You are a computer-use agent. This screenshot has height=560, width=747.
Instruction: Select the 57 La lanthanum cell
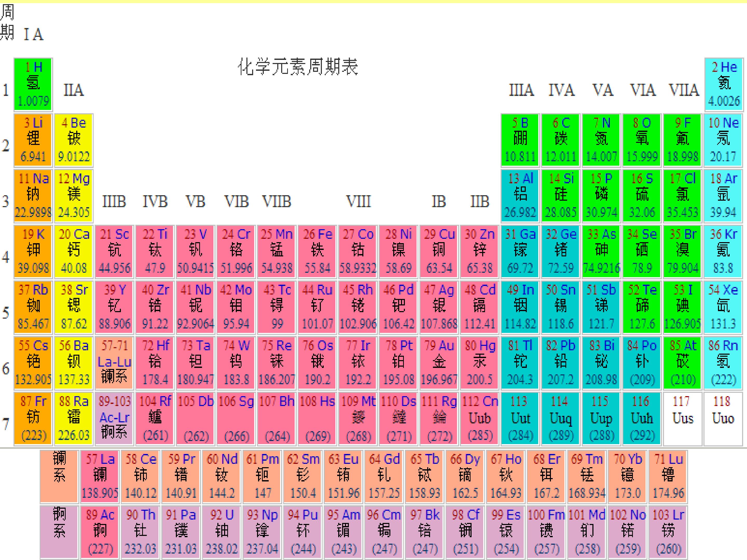[x=100, y=476]
